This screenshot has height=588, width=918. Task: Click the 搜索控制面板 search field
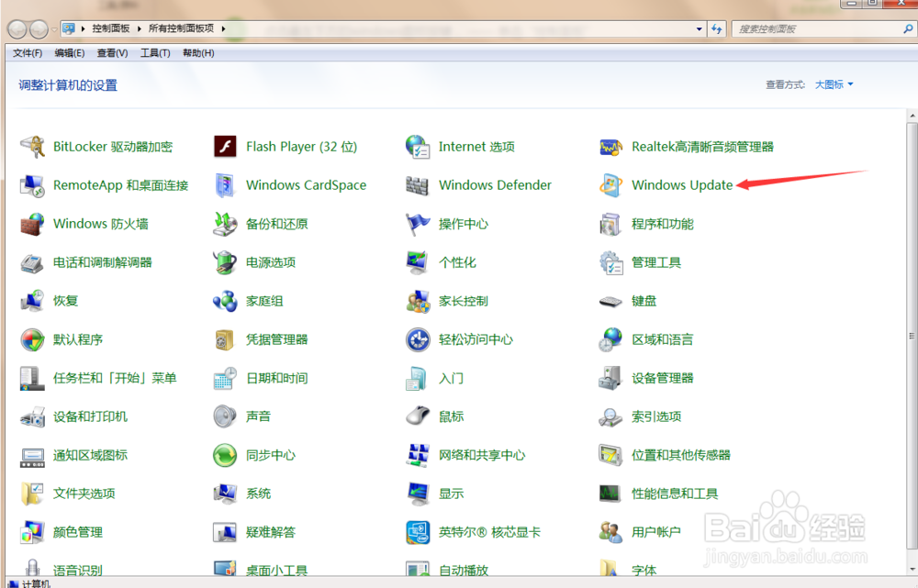817,28
